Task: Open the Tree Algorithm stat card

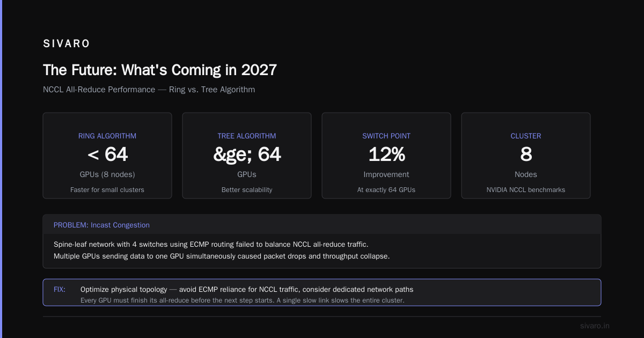Action: (x=247, y=156)
